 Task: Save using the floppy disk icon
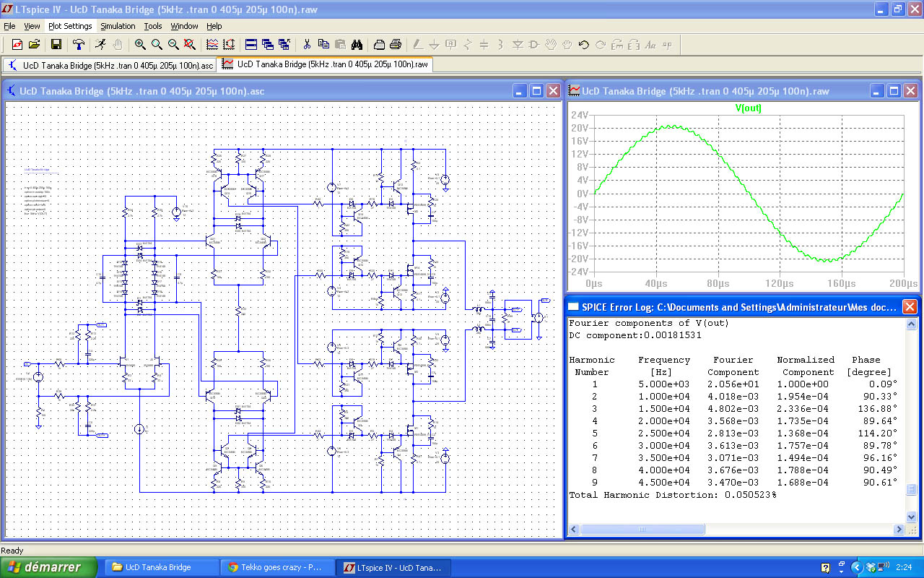click(x=56, y=45)
